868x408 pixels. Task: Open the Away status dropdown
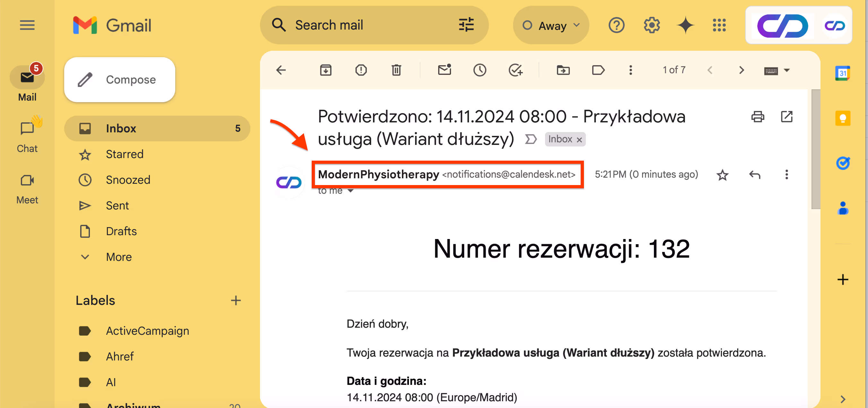click(x=551, y=25)
